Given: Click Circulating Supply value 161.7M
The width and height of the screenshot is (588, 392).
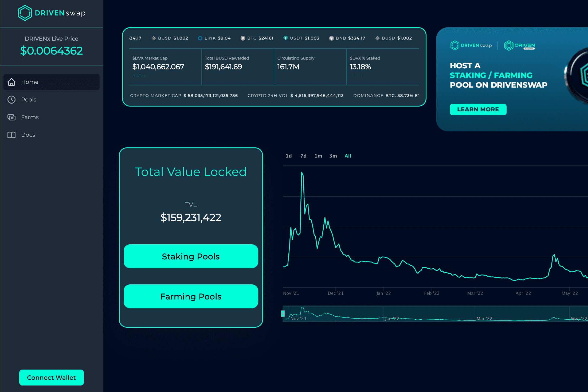Looking at the screenshot, I should pyautogui.click(x=288, y=67).
